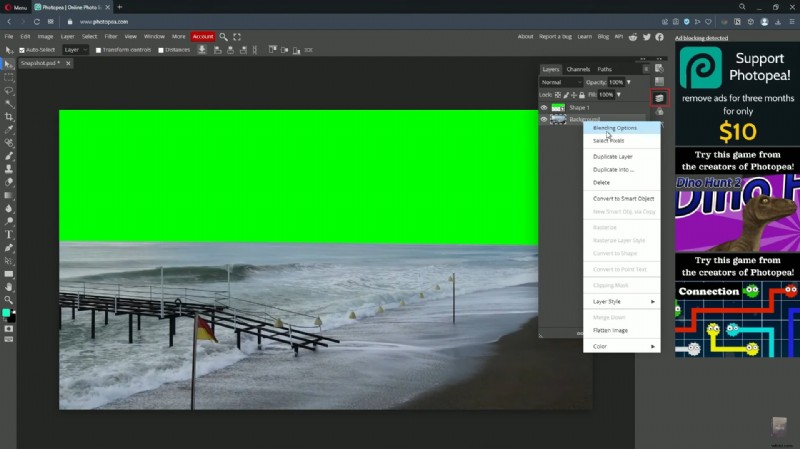800x449 pixels.
Task: Choose Blending Options from context menu
Action: tap(615, 128)
